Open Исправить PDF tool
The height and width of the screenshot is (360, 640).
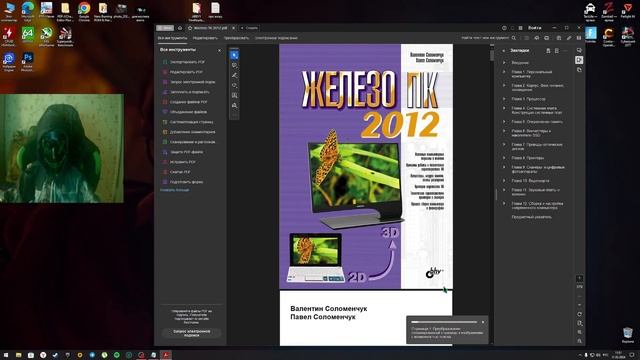point(179,162)
